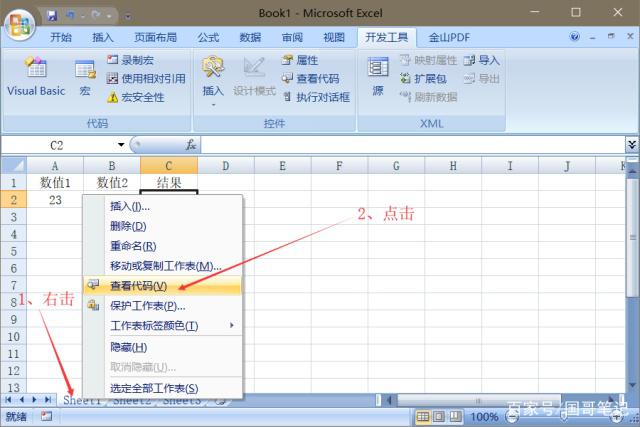Minimize the ribbon window restore icon
The image size is (640, 427).
[611, 36]
